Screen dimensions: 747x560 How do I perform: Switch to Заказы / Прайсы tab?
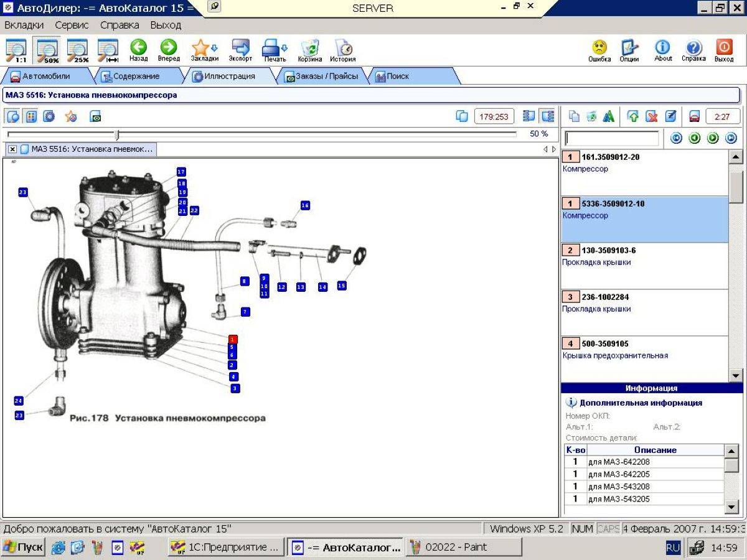point(322,76)
